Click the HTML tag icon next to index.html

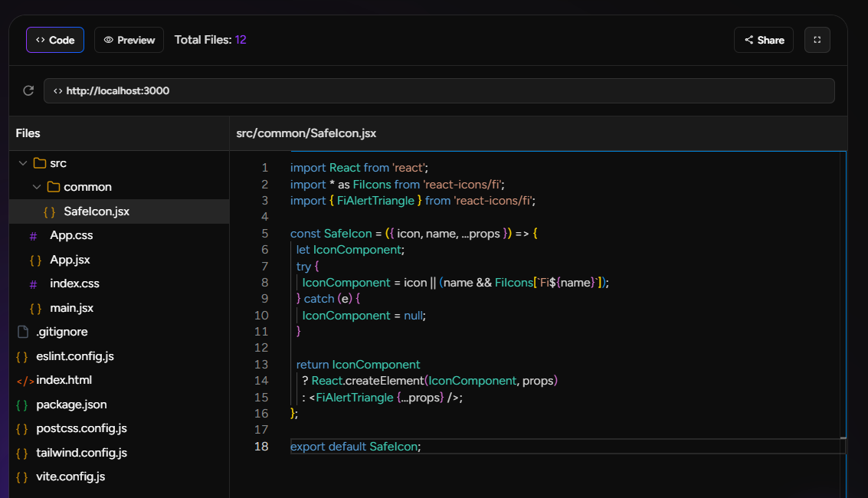[x=25, y=381]
